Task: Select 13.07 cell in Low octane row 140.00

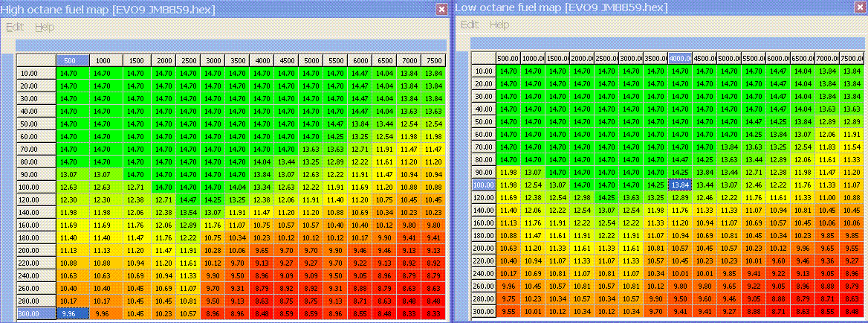Action: point(606,210)
